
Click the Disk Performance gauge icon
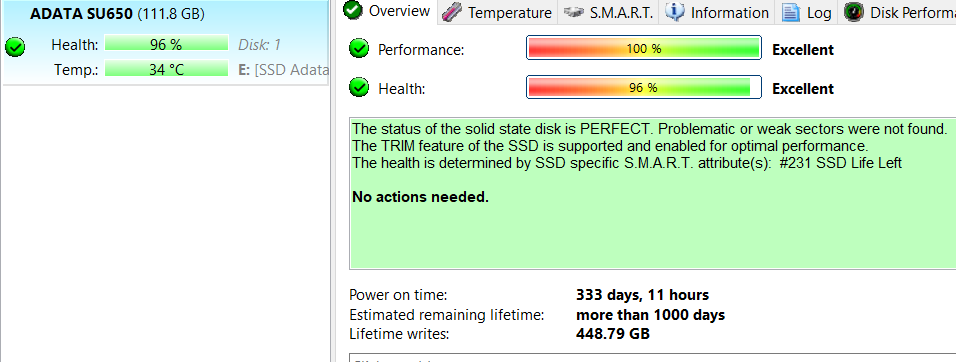pyautogui.click(x=853, y=12)
